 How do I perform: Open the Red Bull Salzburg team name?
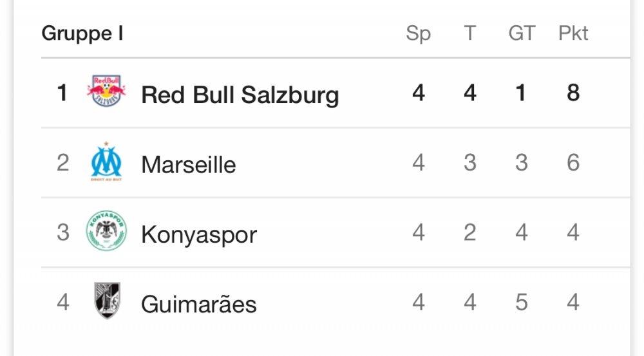[240, 95]
